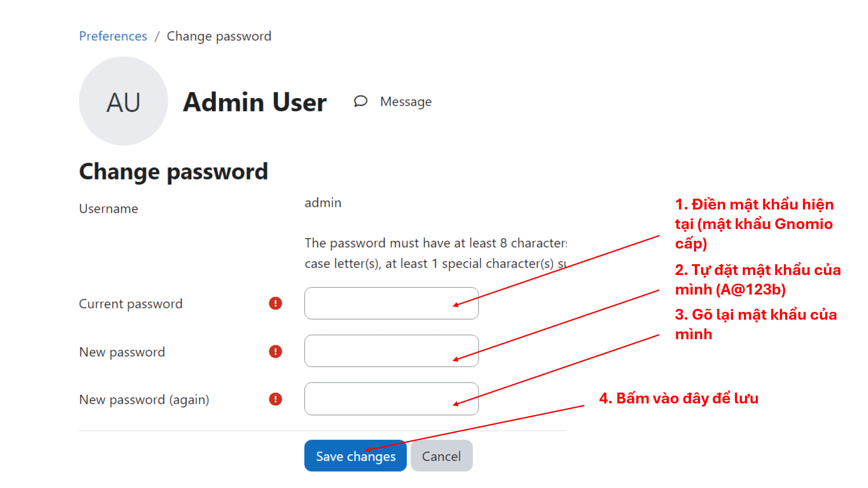Click required icon beside Current password

[275, 303]
